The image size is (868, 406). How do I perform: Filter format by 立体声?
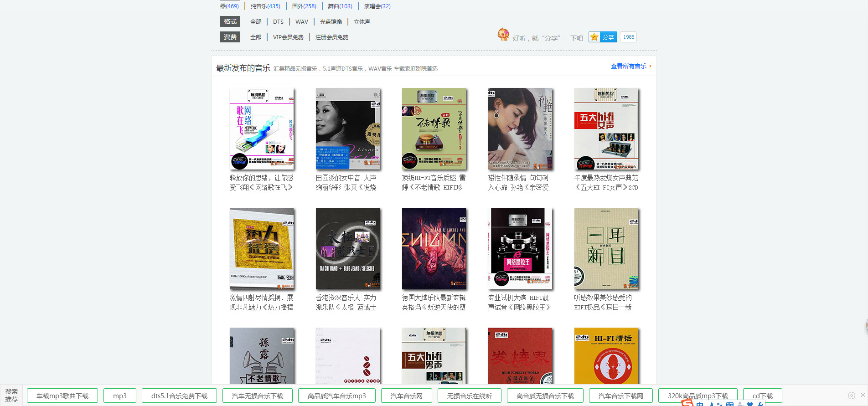coord(362,21)
